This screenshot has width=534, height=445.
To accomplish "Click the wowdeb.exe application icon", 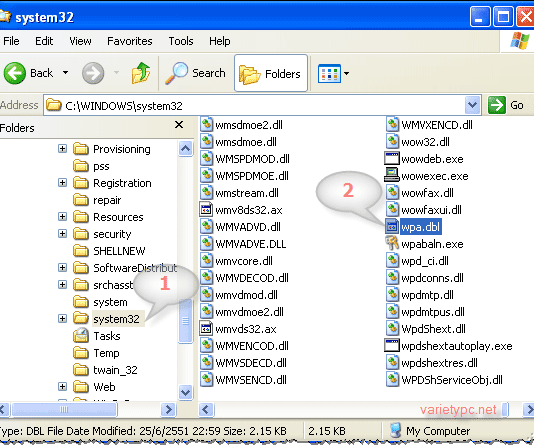I will [x=392, y=159].
